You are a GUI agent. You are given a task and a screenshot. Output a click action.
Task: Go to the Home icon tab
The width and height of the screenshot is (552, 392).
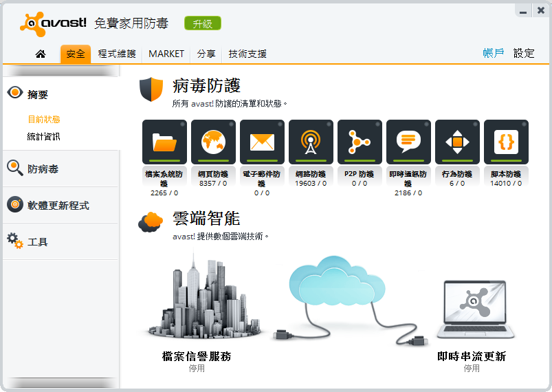pyautogui.click(x=41, y=54)
